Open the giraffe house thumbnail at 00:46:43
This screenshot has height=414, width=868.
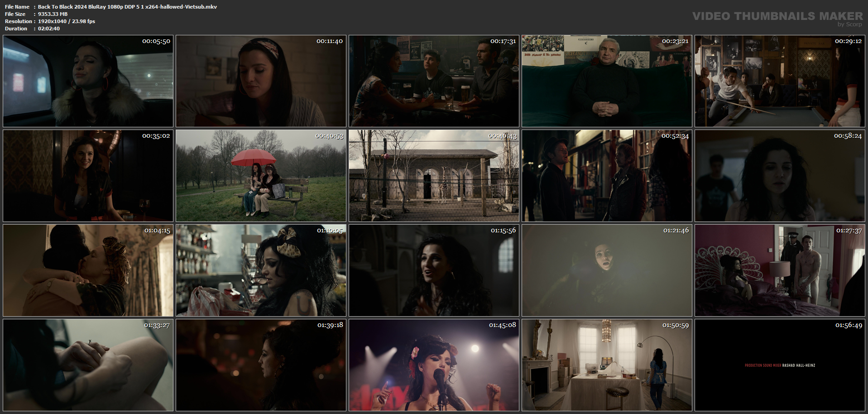coord(434,176)
